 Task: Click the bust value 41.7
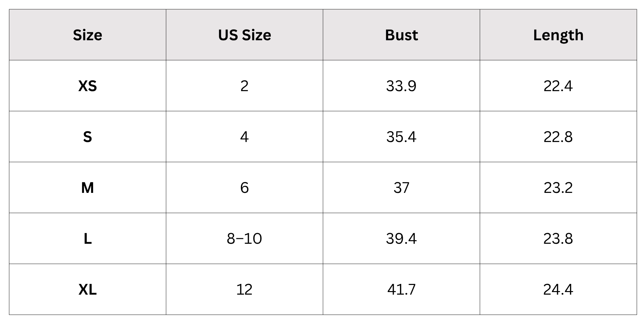pos(401,289)
